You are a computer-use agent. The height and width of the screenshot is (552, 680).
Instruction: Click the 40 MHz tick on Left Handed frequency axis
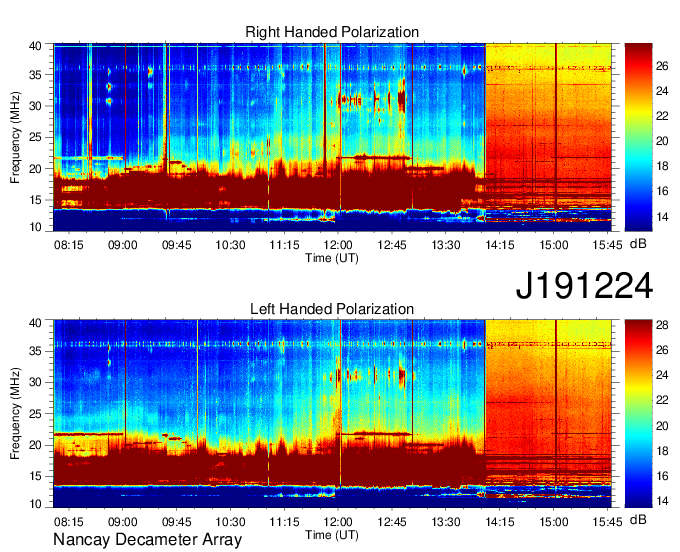[x=35, y=323]
